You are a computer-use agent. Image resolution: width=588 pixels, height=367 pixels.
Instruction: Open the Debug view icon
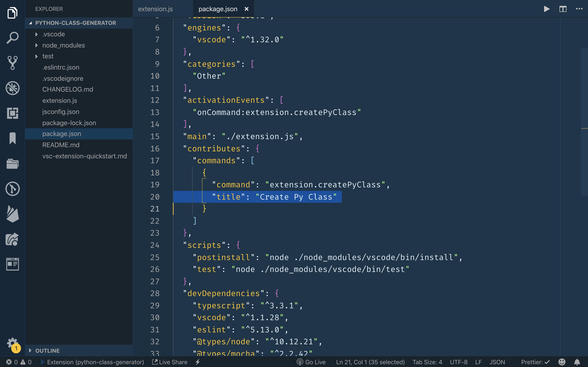[x=12, y=88]
